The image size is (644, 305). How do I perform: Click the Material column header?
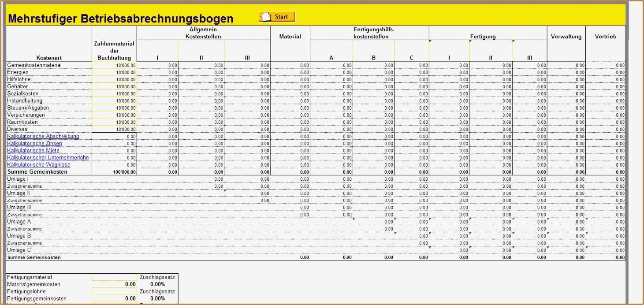click(x=290, y=37)
